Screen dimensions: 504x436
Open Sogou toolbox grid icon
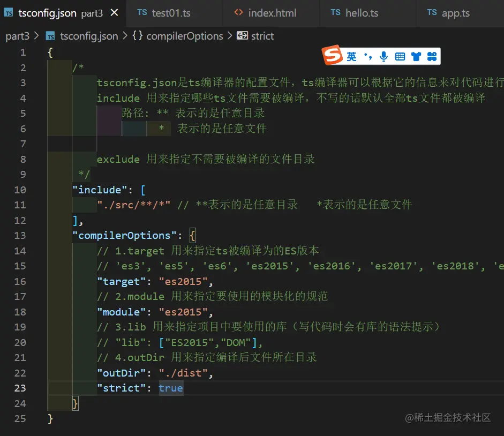tap(432, 57)
